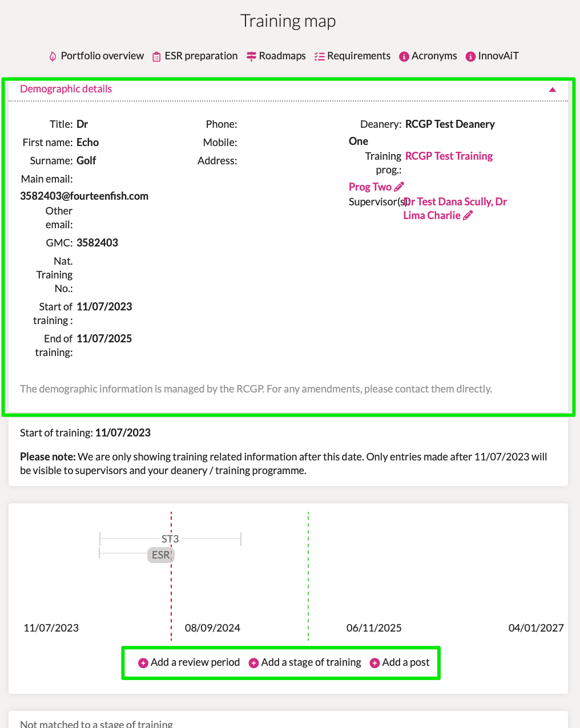The height and width of the screenshot is (728, 580).
Task: Open RCGP Test Training programme link
Action: point(449,156)
